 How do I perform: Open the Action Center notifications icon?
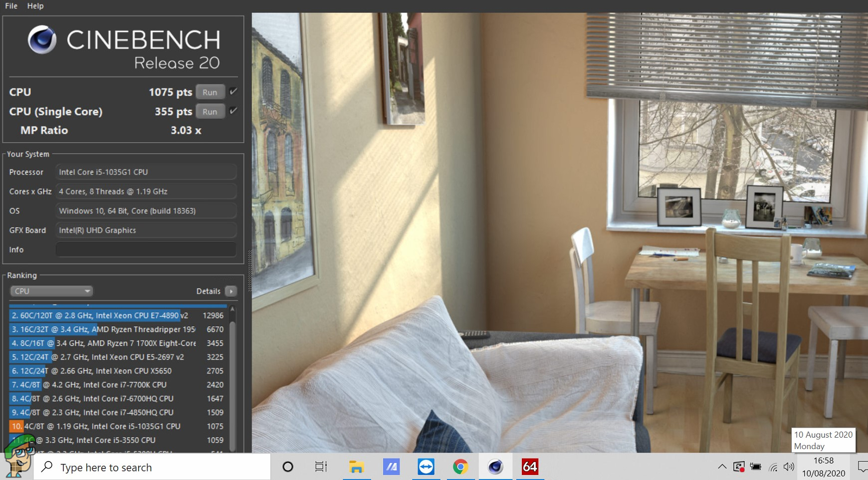(862, 467)
